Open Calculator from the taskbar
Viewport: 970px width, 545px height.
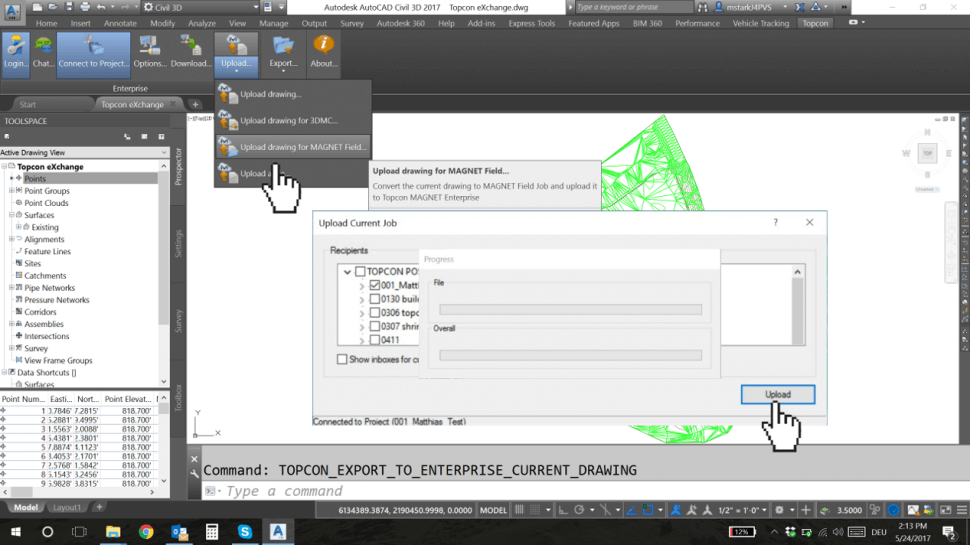pos(212,532)
